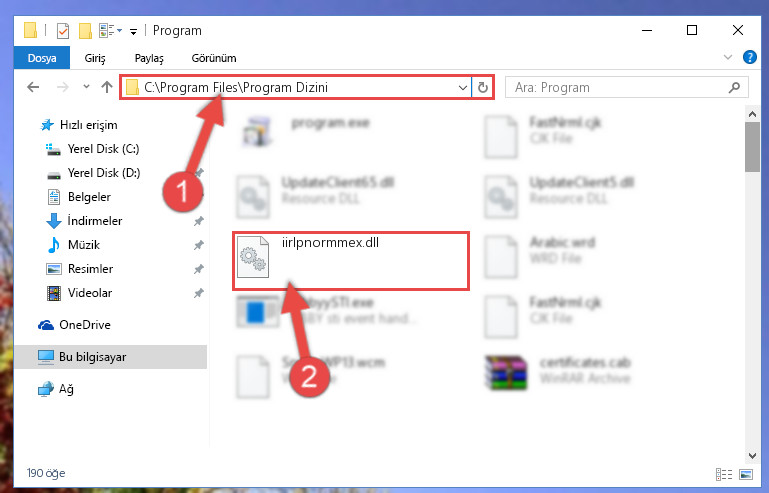Expand the ribbon with the chevron
The width and height of the screenshot is (769, 493).
[x=728, y=57]
